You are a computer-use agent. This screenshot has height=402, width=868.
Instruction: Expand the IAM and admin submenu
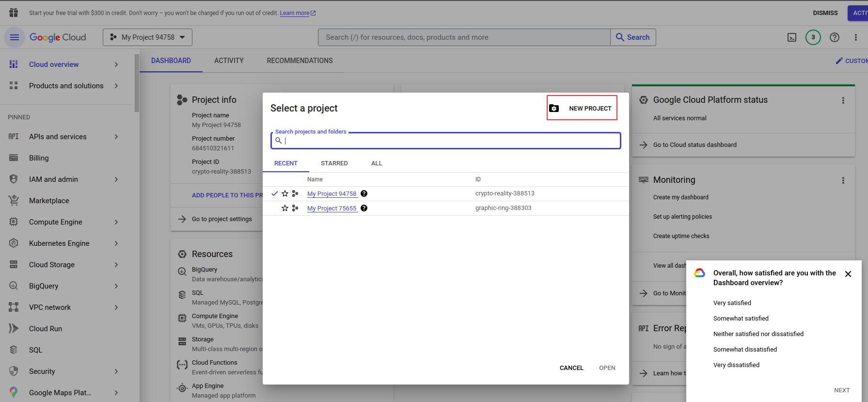tap(116, 179)
